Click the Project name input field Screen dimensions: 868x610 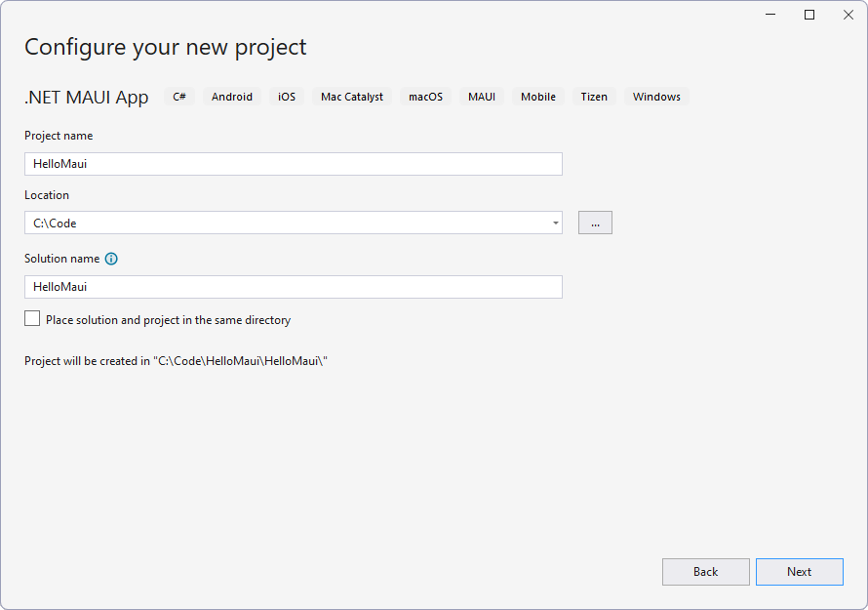pos(293,163)
